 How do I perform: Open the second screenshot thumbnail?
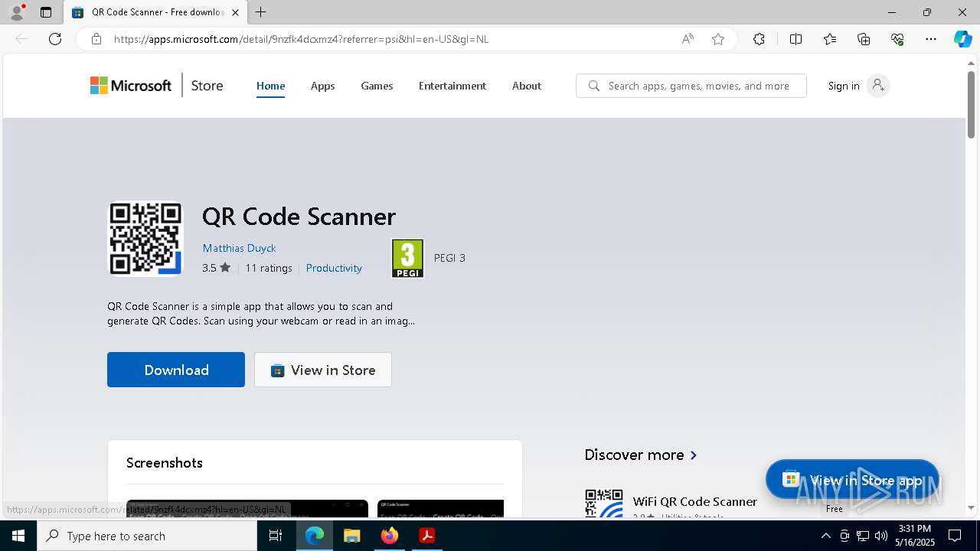click(440, 508)
